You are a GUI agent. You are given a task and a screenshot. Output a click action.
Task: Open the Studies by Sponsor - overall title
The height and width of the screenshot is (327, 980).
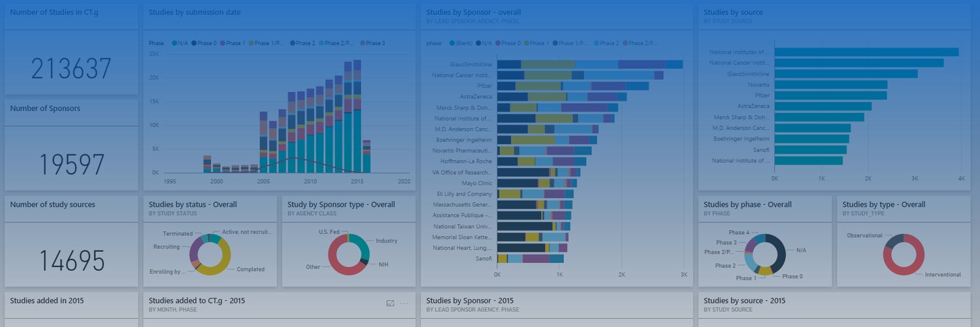tap(474, 12)
